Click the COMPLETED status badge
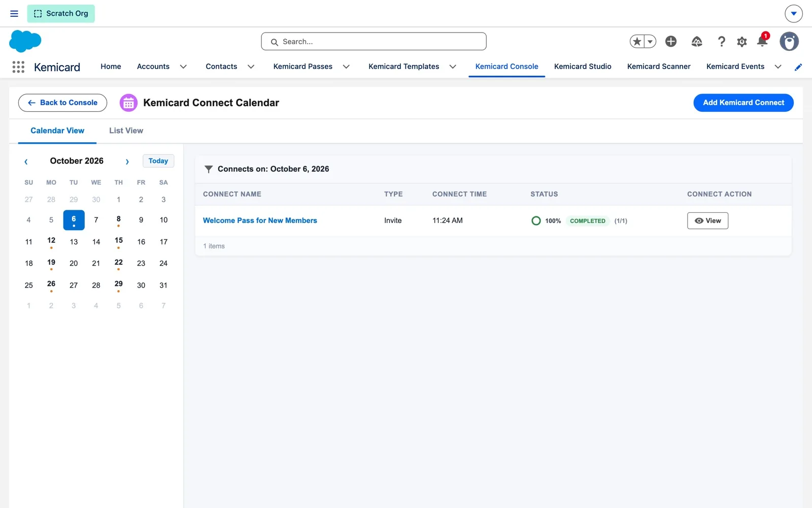The height and width of the screenshot is (508, 812). pos(587,220)
